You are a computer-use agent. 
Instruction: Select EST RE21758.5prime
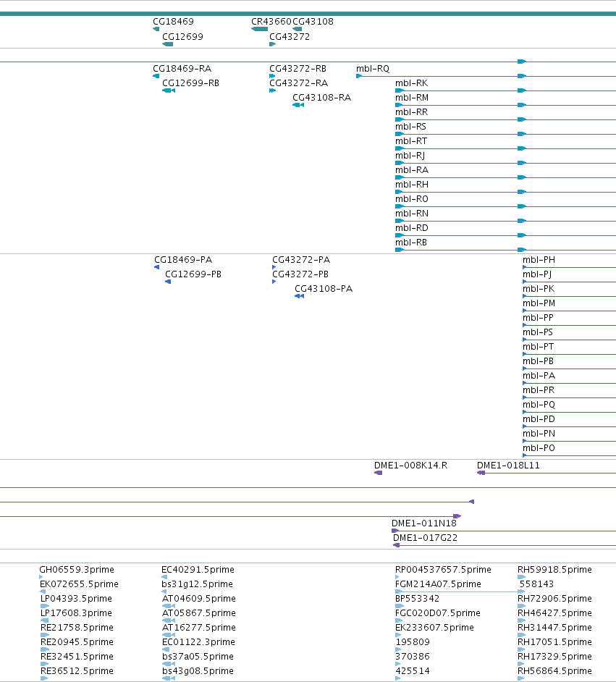[77, 627]
